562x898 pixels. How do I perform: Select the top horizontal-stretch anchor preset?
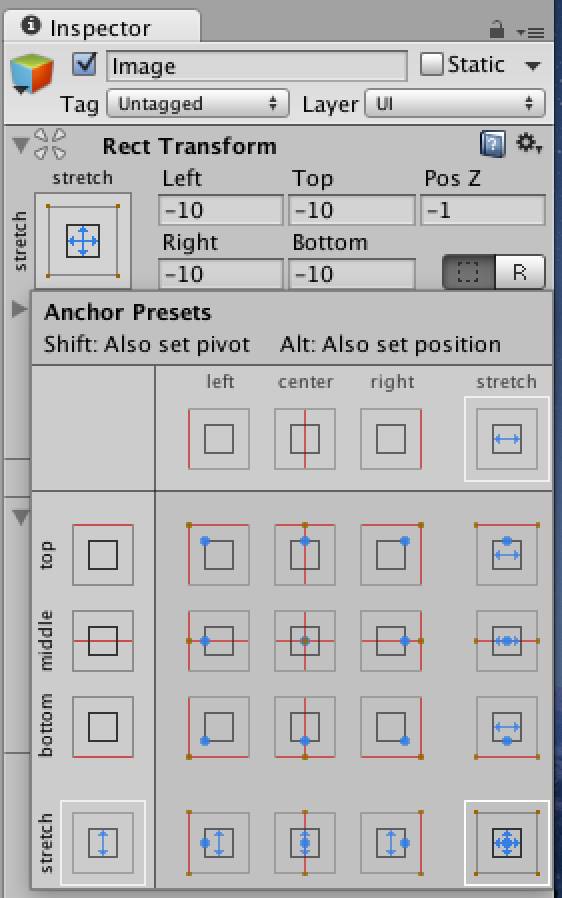506,554
